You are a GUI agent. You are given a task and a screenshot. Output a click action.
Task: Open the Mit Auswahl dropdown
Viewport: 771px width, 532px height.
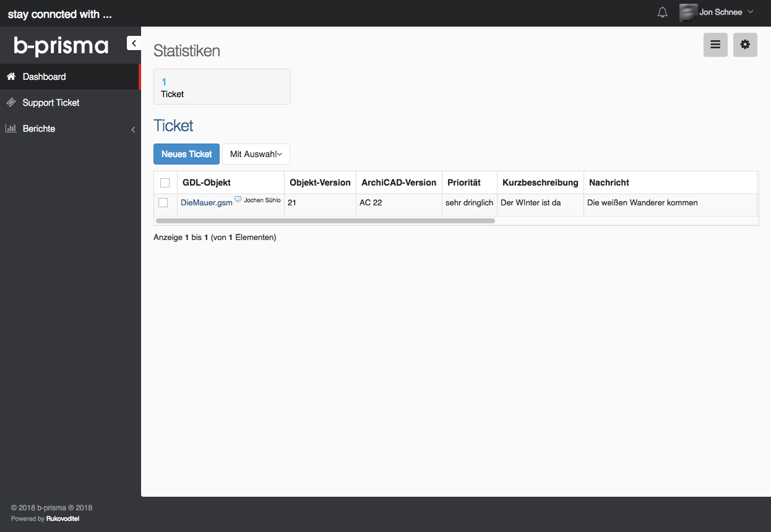[256, 154]
